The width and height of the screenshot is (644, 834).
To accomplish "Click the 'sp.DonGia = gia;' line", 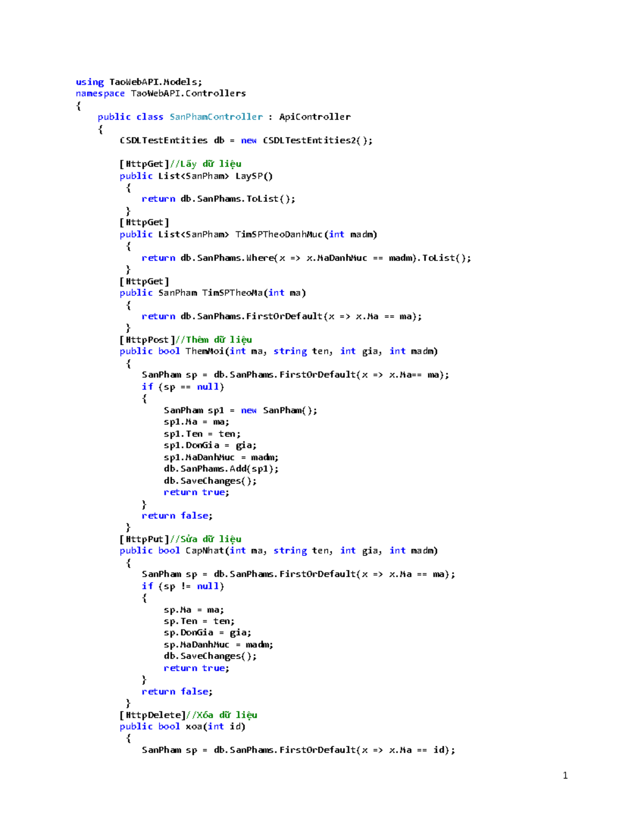I will 208,633.
